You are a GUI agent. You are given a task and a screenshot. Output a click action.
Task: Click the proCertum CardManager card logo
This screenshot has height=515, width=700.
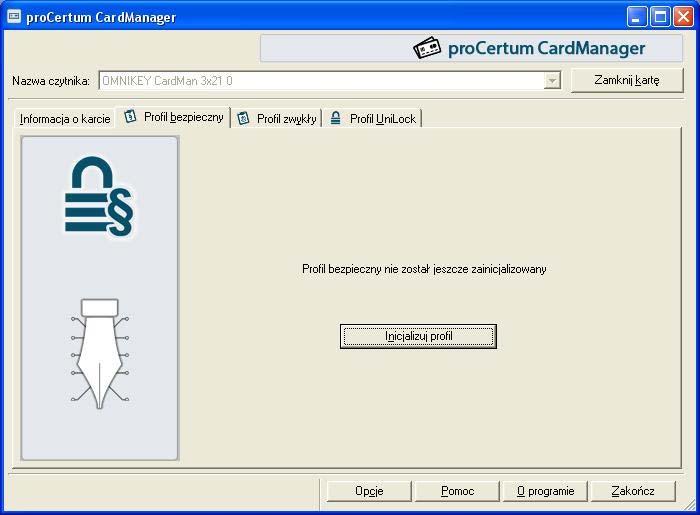point(427,48)
